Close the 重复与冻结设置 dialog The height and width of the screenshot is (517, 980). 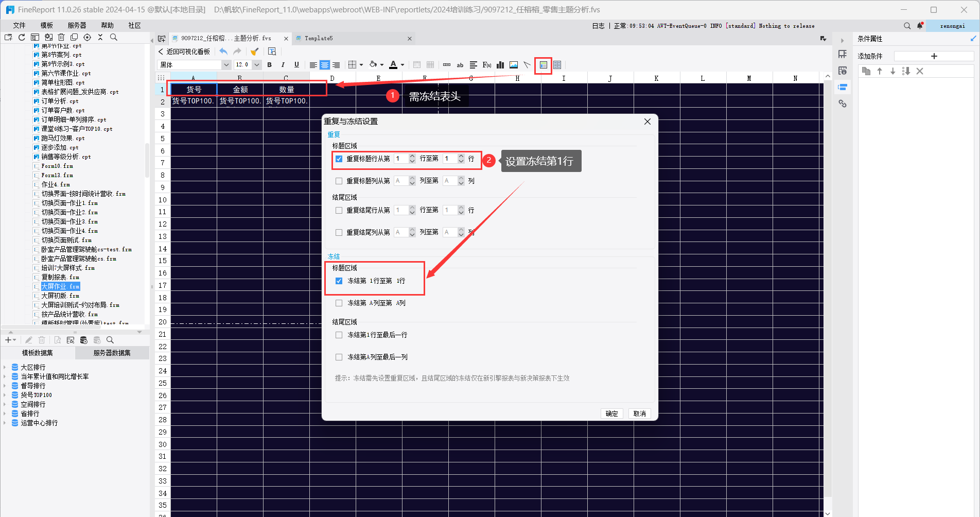click(647, 122)
